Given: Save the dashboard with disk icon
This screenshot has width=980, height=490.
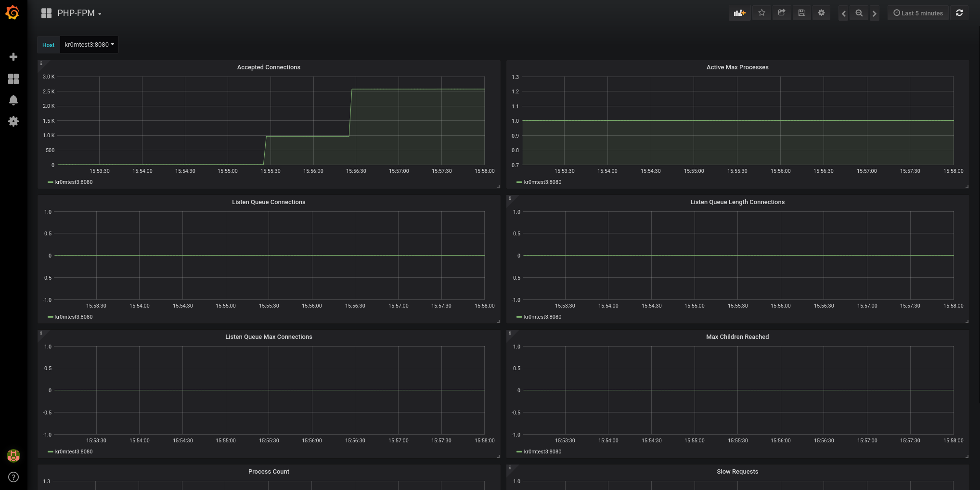Looking at the screenshot, I should (x=801, y=13).
